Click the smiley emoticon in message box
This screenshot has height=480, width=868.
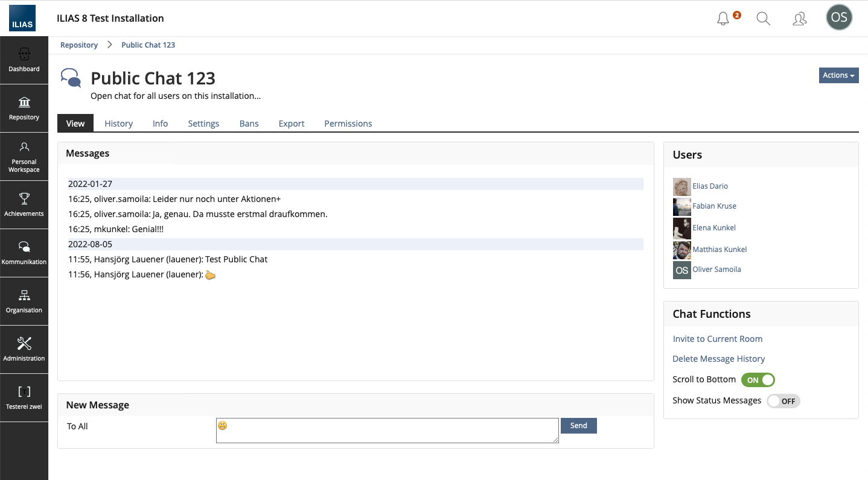pos(223,426)
